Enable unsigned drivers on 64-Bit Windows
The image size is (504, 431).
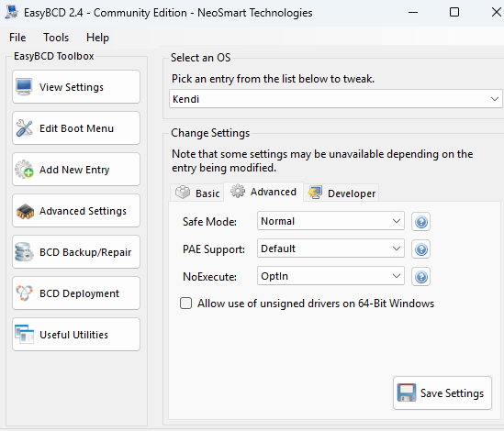pos(185,304)
